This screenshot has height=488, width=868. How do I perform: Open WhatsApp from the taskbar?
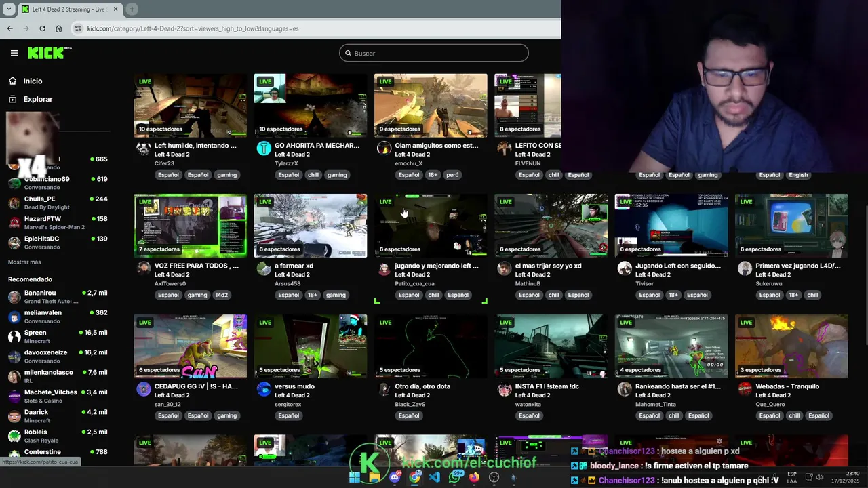pos(455,477)
